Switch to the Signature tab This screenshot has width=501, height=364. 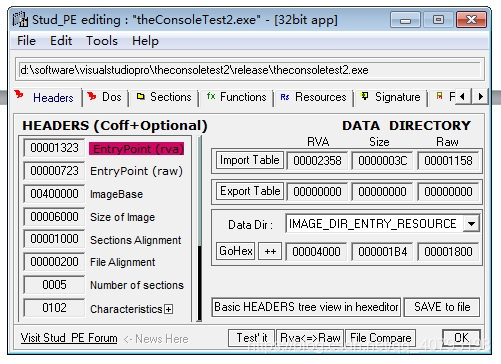tap(391, 97)
